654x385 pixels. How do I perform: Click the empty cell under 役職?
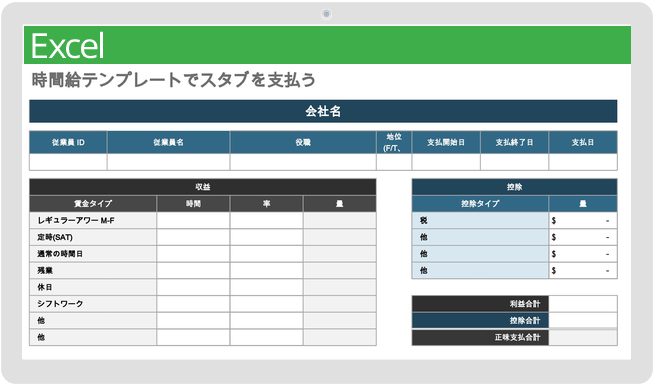[303, 162]
